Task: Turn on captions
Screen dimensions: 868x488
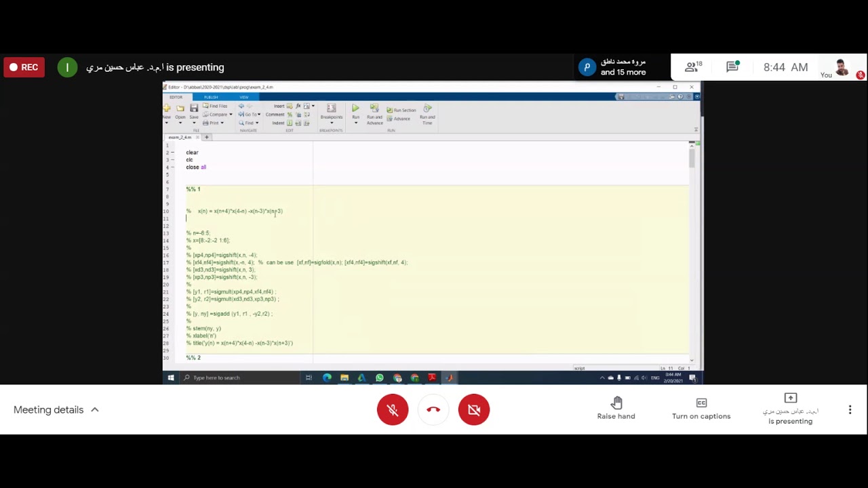Action: pyautogui.click(x=701, y=409)
